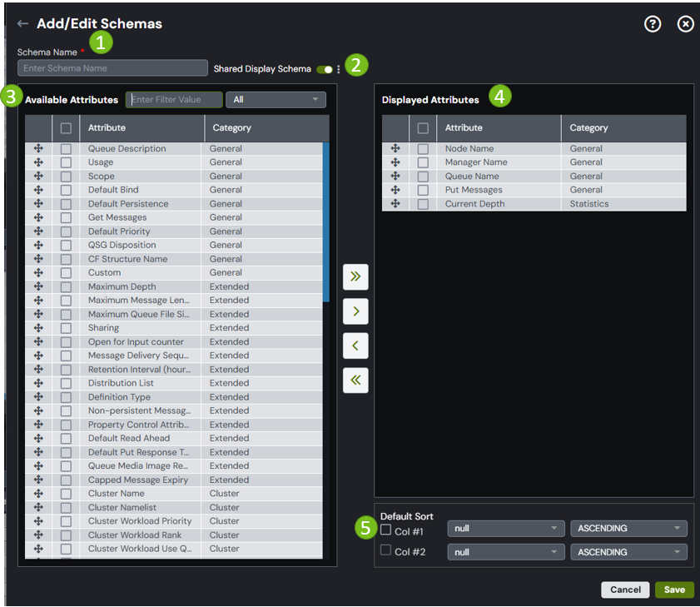Click the move handle for Queue Description row
Image resolution: width=700 pixels, height=607 pixels.
(x=38, y=148)
